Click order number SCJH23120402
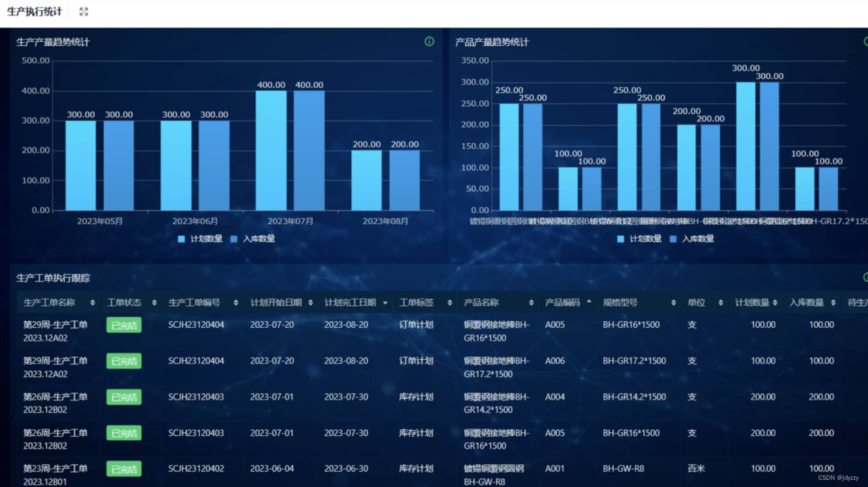 (x=196, y=468)
